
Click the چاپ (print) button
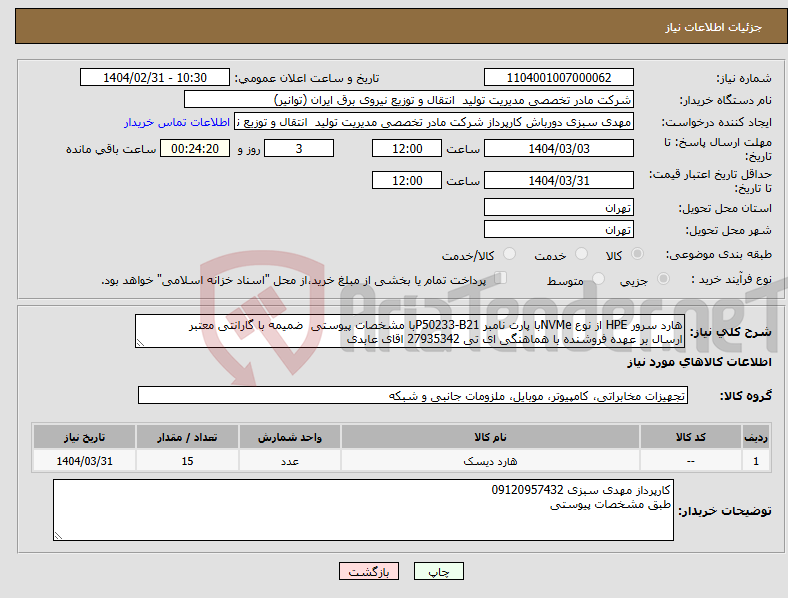(438, 571)
